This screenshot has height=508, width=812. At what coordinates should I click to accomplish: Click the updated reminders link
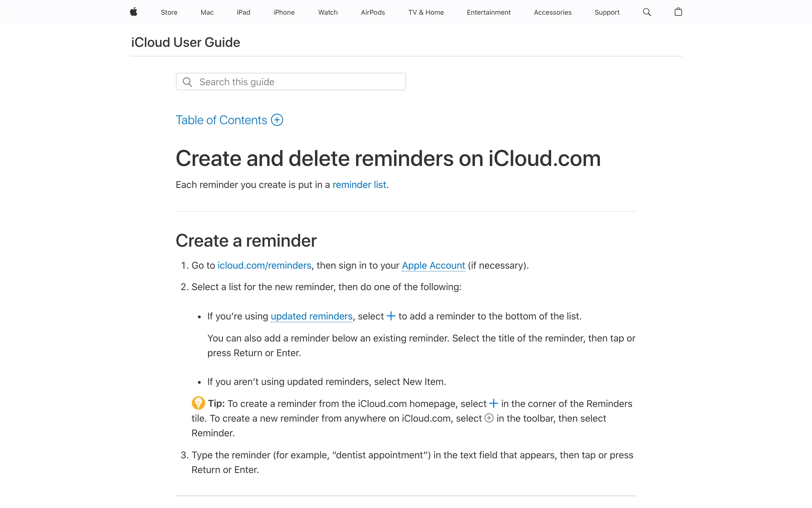click(311, 316)
